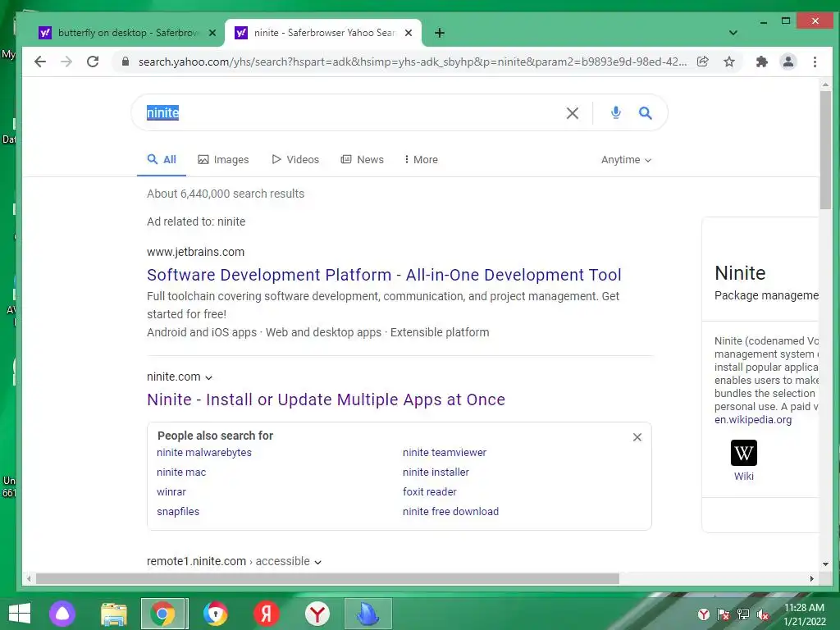The image size is (840, 630).
Task: Search for 'ninite teamviewer'
Action: [x=445, y=453]
